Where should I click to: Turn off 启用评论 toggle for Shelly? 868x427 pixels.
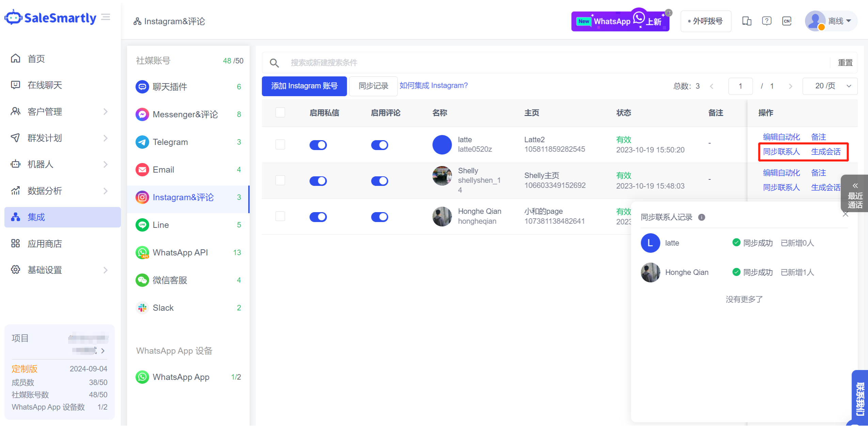[379, 181]
